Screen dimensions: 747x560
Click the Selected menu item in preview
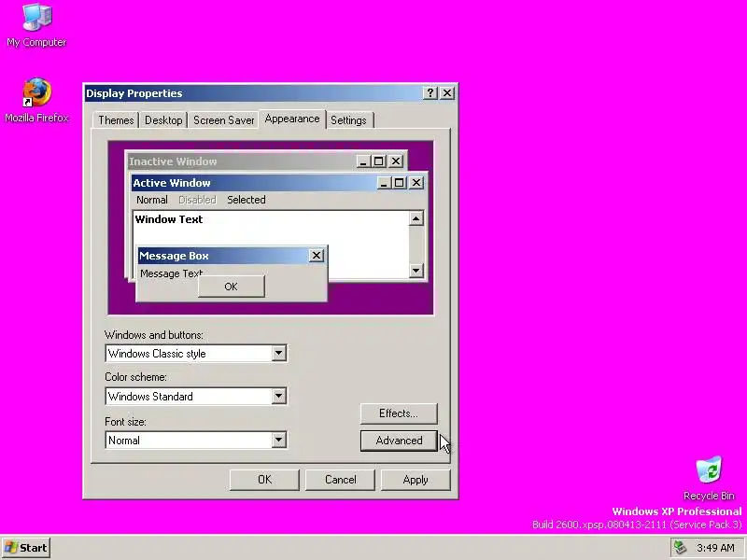click(247, 200)
